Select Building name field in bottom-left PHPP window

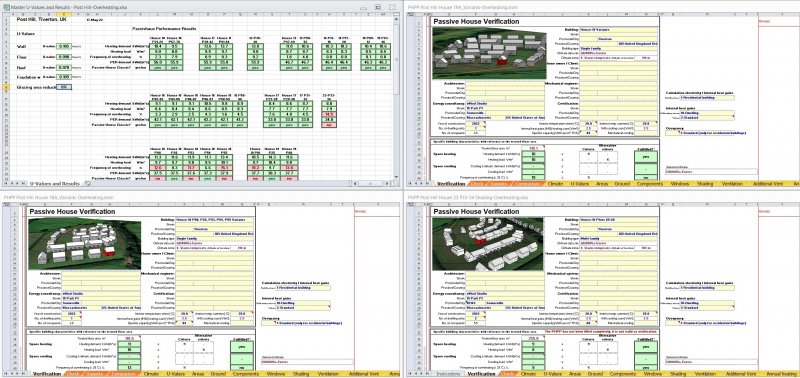(215, 219)
